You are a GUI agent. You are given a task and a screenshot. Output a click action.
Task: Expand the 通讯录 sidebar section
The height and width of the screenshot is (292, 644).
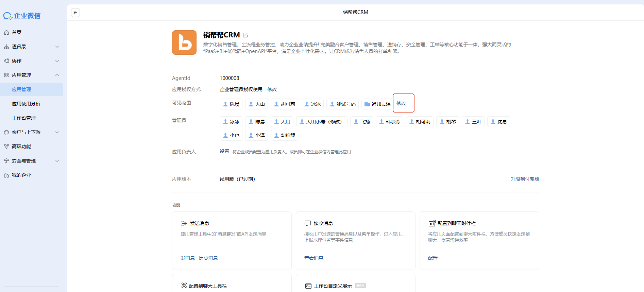tap(57, 47)
